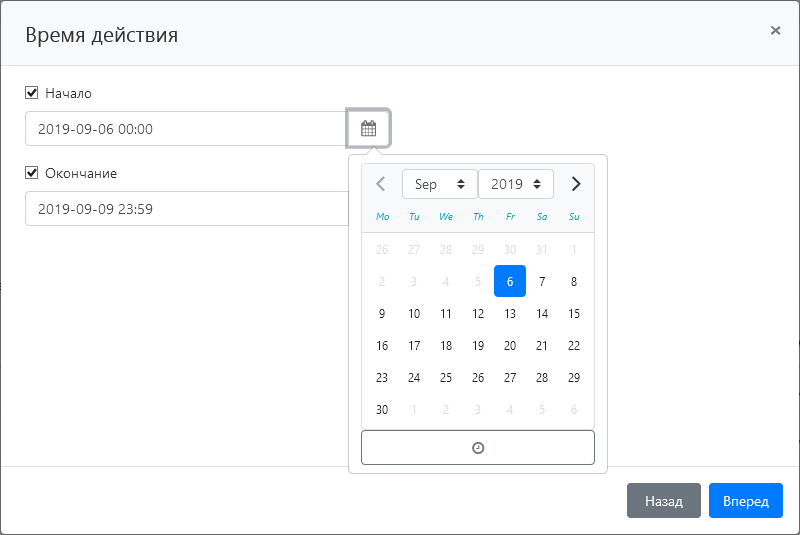Click the start date input field
This screenshot has height=535, width=800.
coord(185,128)
